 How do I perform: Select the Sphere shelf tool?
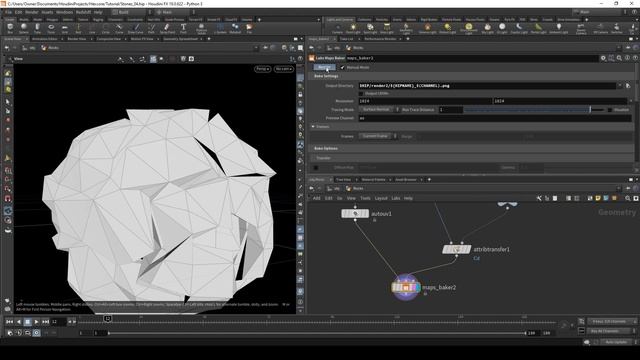[x=24, y=28]
